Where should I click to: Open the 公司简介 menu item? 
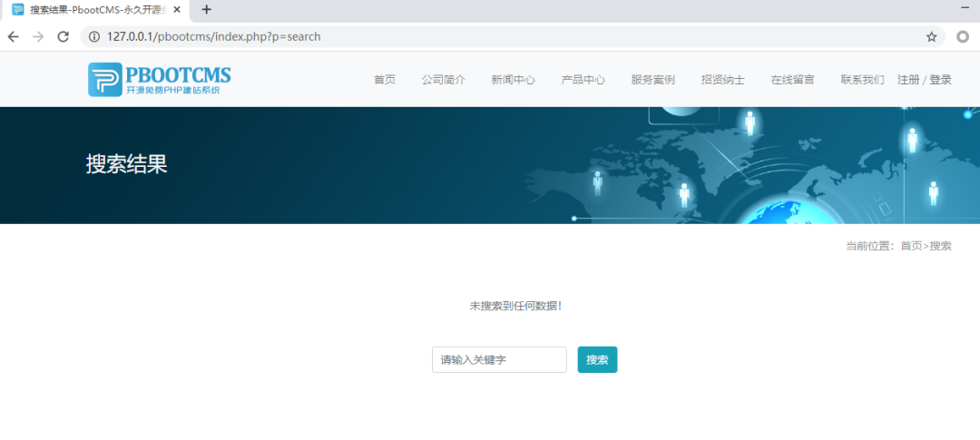click(x=443, y=79)
